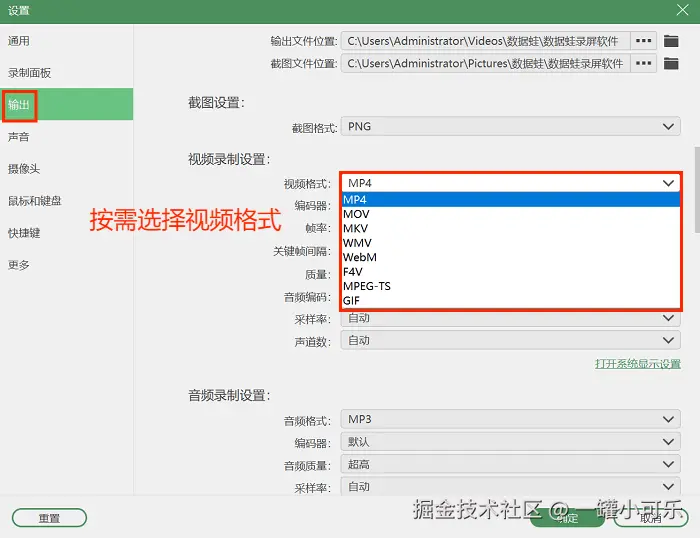Browse output file location with ellipsis button
Screen dimensions: 700x538
point(643,41)
